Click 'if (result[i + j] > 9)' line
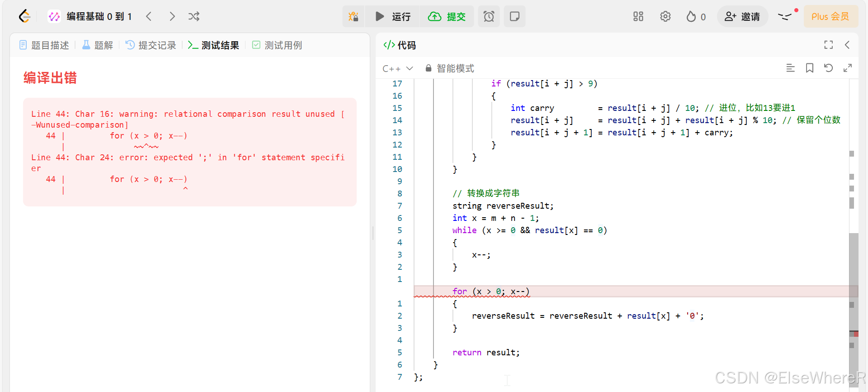The image size is (868, 392). click(x=544, y=84)
